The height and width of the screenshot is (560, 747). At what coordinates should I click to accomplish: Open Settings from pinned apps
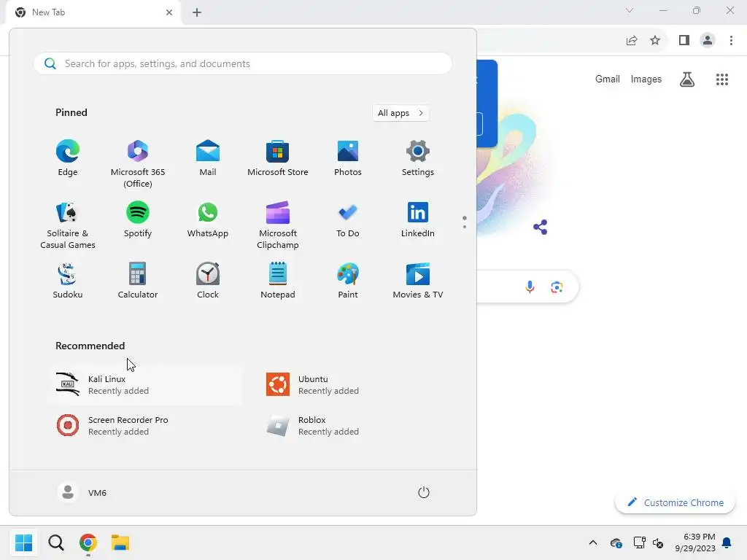coord(418,158)
